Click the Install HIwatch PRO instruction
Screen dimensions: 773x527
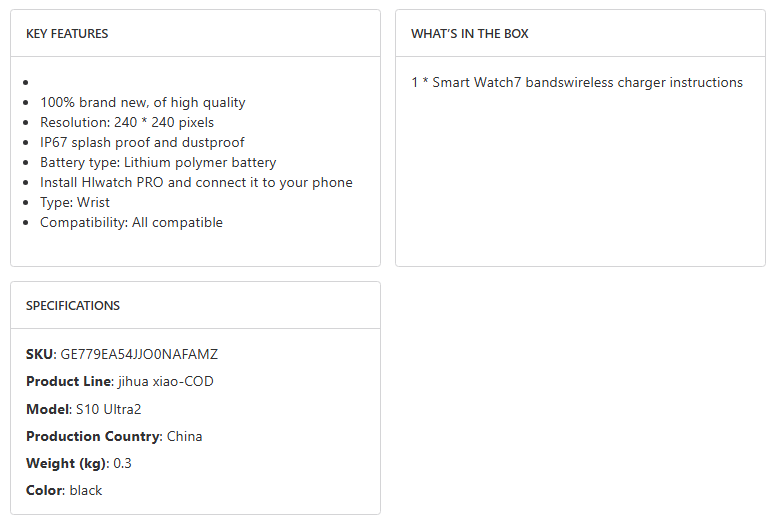tap(196, 182)
